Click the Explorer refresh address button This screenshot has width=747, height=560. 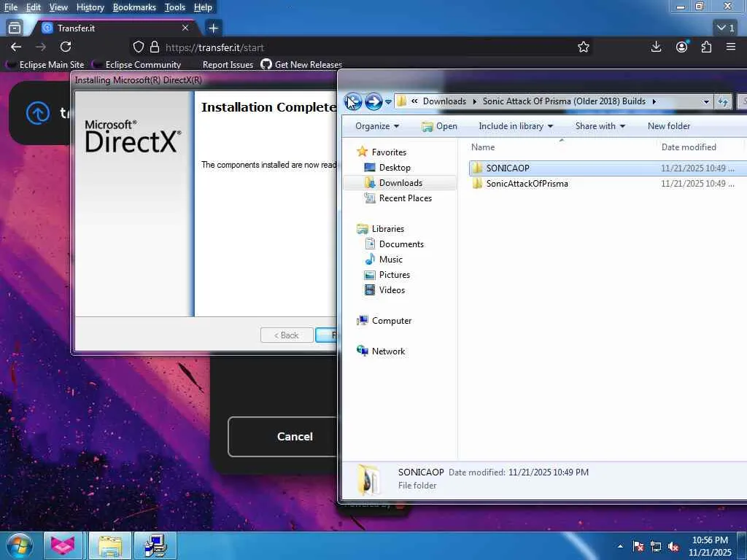[723, 101]
